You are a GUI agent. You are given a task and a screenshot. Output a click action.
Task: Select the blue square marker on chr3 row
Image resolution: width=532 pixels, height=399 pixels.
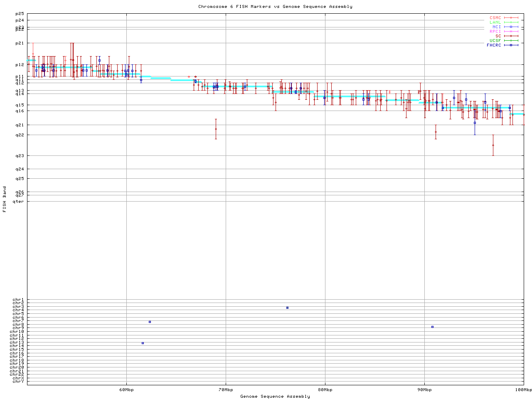(287, 308)
